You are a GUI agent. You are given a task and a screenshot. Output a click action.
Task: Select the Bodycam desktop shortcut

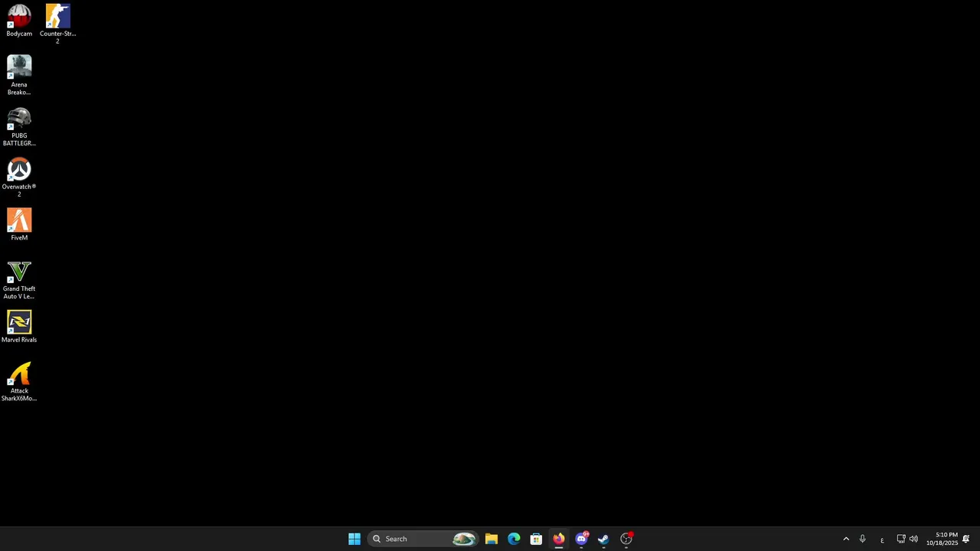[19, 21]
